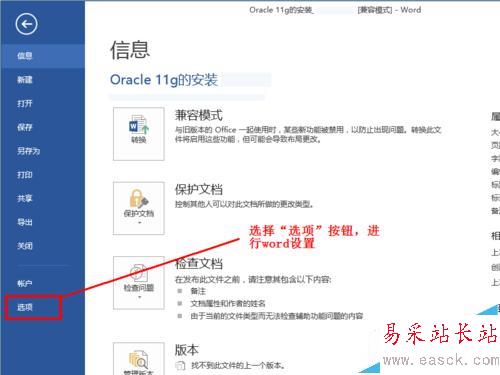Open the 打印 page
The width and height of the screenshot is (500, 375).
coord(42,175)
